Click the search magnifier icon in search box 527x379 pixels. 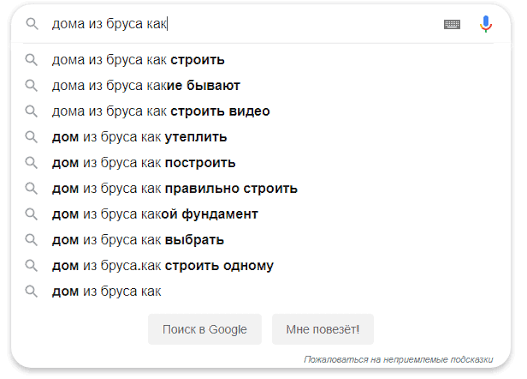[x=32, y=24]
